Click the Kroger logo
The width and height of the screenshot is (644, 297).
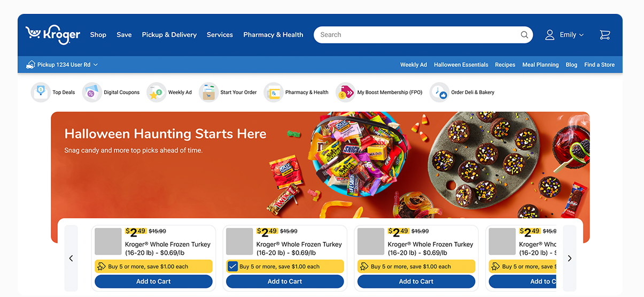pos(53,35)
